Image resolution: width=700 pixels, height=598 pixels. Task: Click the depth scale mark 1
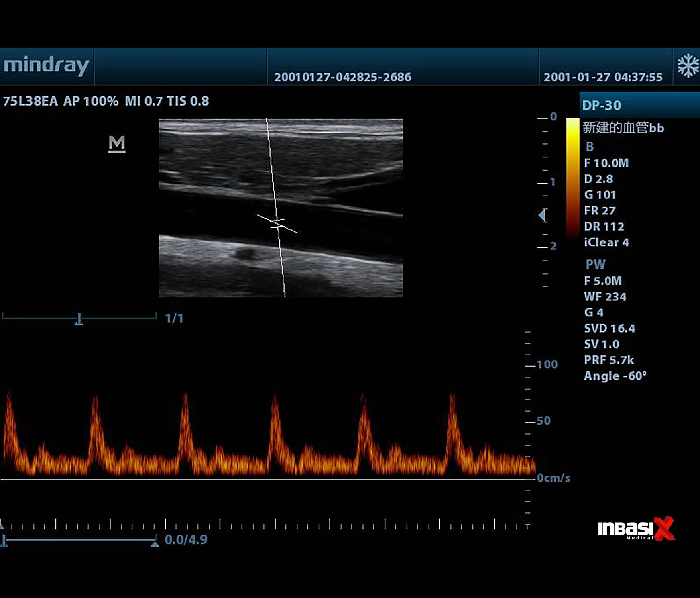[553, 182]
